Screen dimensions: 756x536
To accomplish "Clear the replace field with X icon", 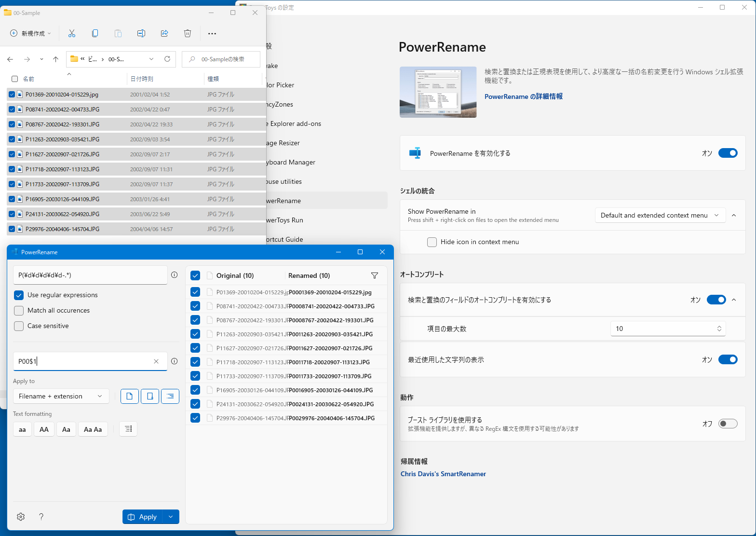I will tap(156, 361).
